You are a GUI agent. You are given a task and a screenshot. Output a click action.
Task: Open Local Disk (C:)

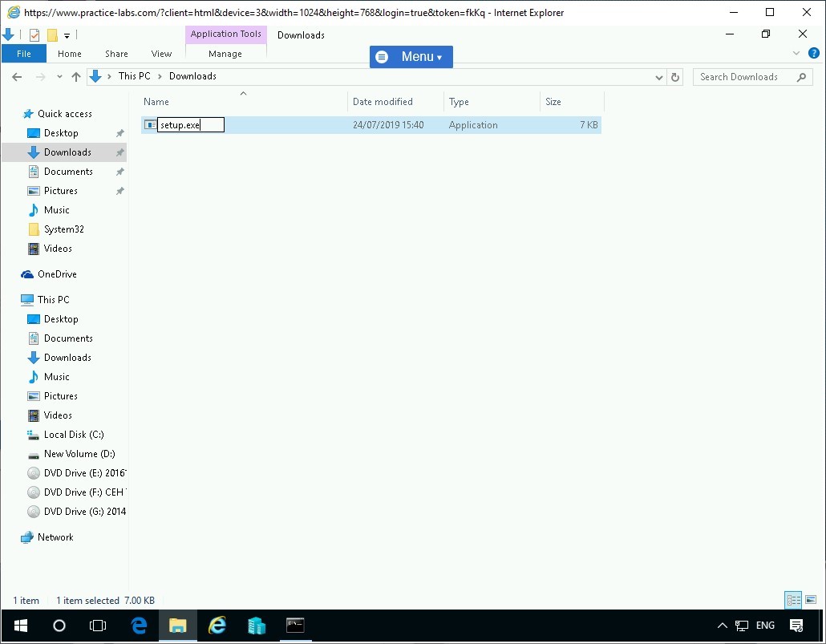74,434
